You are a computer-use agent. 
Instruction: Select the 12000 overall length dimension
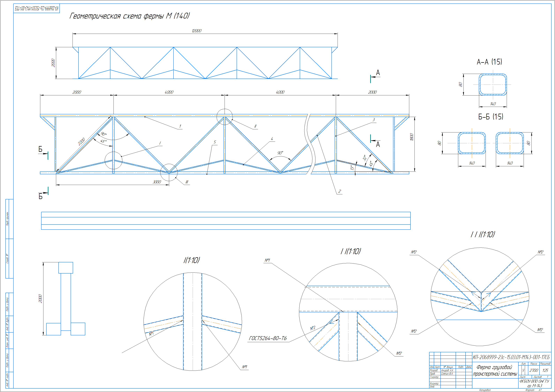tap(196, 31)
